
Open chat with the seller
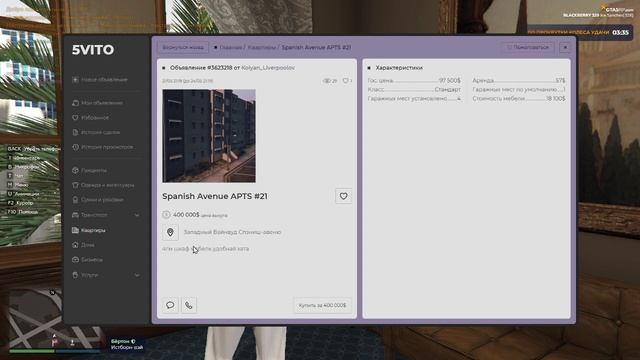click(x=170, y=305)
